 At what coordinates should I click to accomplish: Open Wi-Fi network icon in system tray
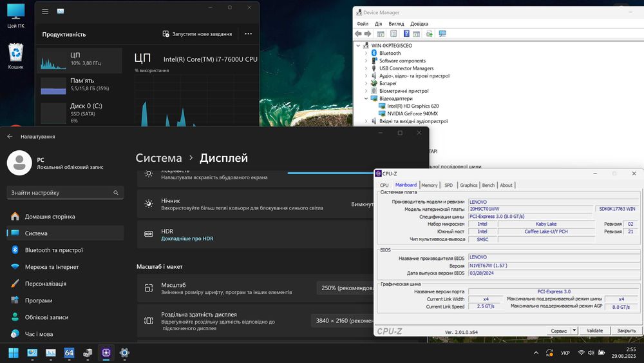[x=581, y=353]
